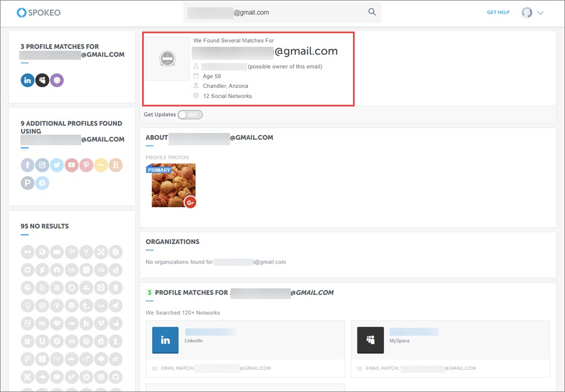Screen dimensions: 565x392
Task: Click the Blogger icon in No Results
Action: (116, 252)
